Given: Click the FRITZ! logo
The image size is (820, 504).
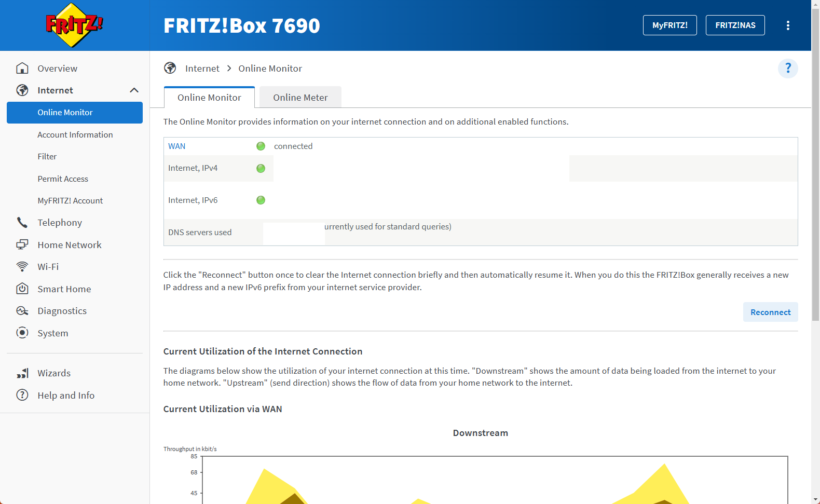Looking at the screenshot, I should pos(74,25).
